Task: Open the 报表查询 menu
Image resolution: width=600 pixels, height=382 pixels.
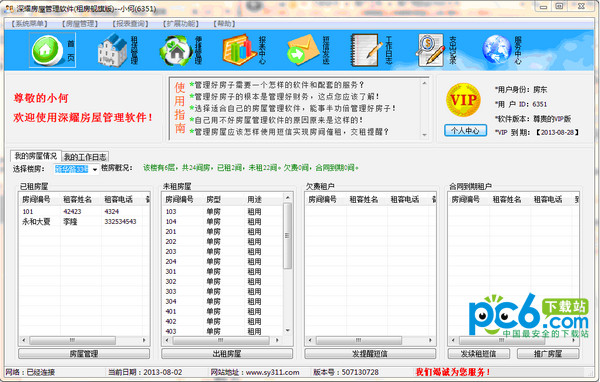Action: [x=130, y=24]
